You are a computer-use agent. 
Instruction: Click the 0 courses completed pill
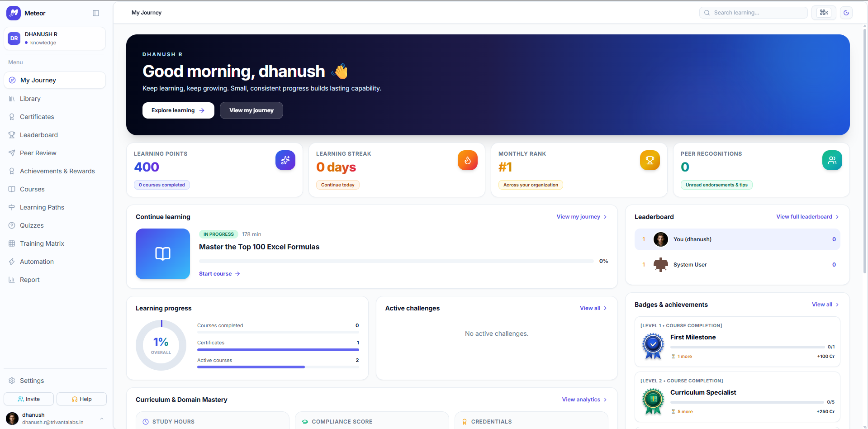(162, 185)
